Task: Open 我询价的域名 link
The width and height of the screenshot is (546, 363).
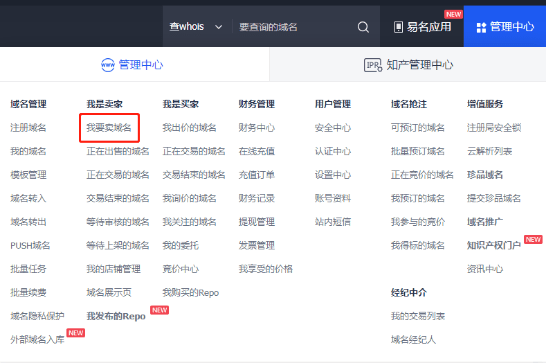Action: tap(189, 198)
